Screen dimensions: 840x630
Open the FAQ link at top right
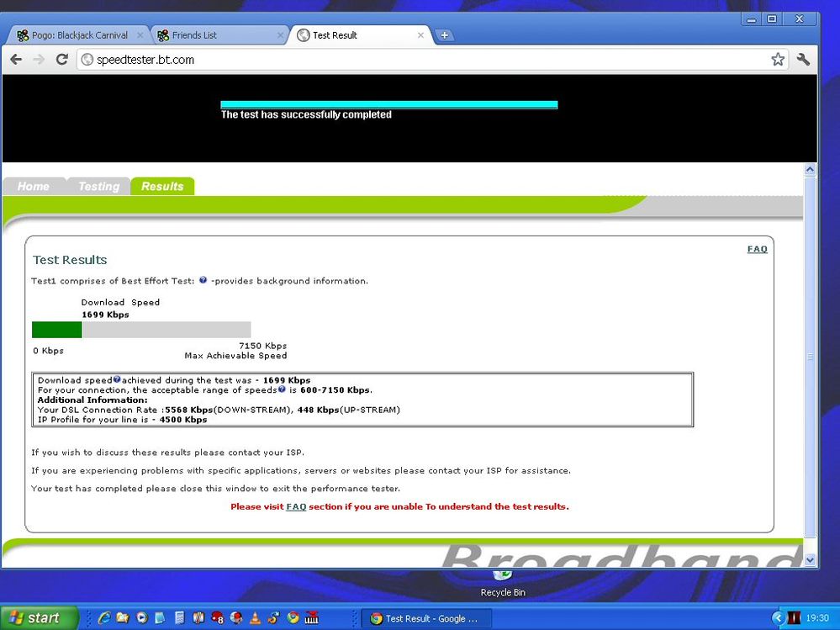coord(757,249)
